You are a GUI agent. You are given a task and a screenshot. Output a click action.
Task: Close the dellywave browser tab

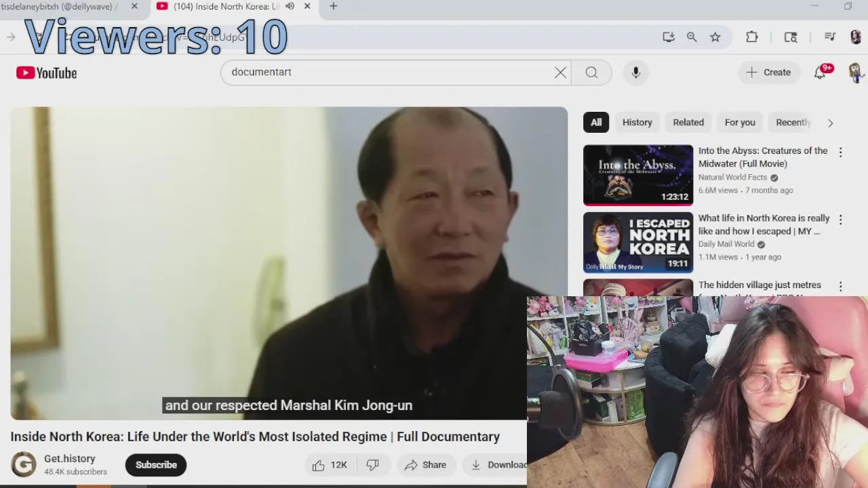click(134, 6)
